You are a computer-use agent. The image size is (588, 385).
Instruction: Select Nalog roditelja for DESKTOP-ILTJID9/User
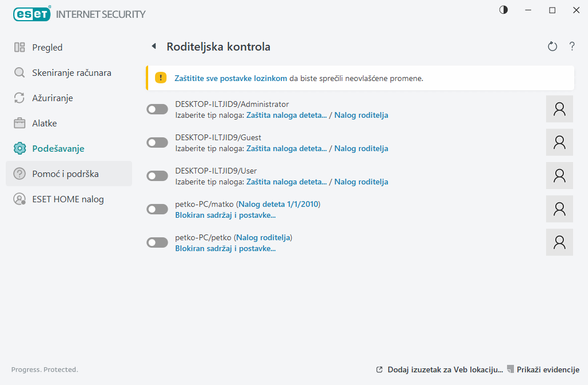361,182
